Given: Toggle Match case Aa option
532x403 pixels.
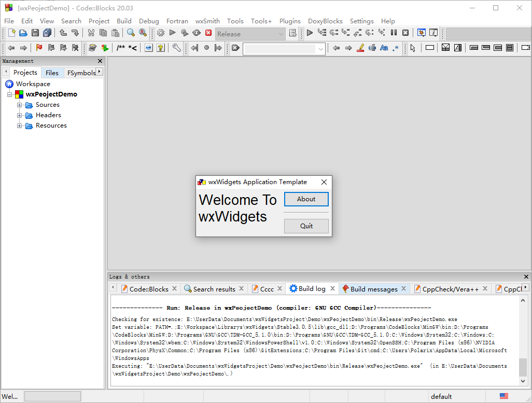Looking at the screenshot, I should coord(384,48).
